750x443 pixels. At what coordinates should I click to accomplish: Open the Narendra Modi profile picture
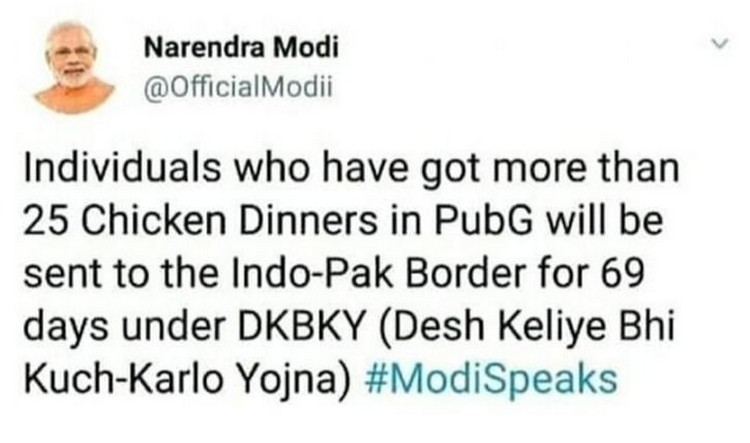click(74, 66)
